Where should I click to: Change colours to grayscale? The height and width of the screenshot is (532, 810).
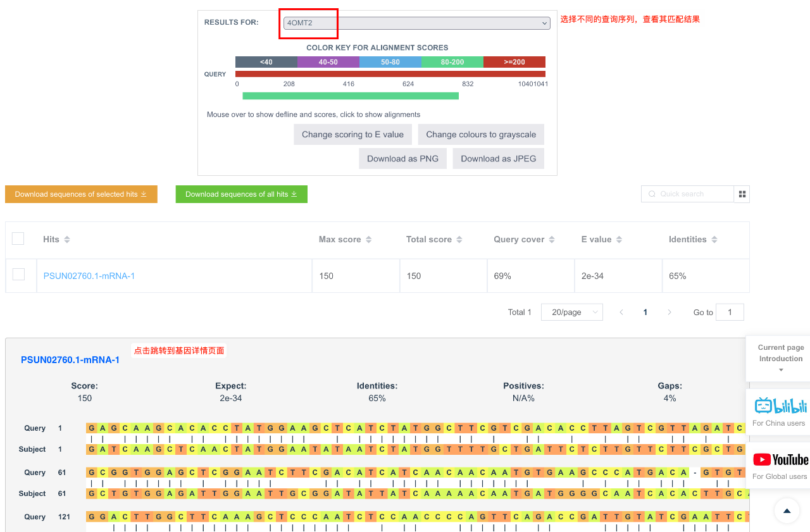[481, 134]
